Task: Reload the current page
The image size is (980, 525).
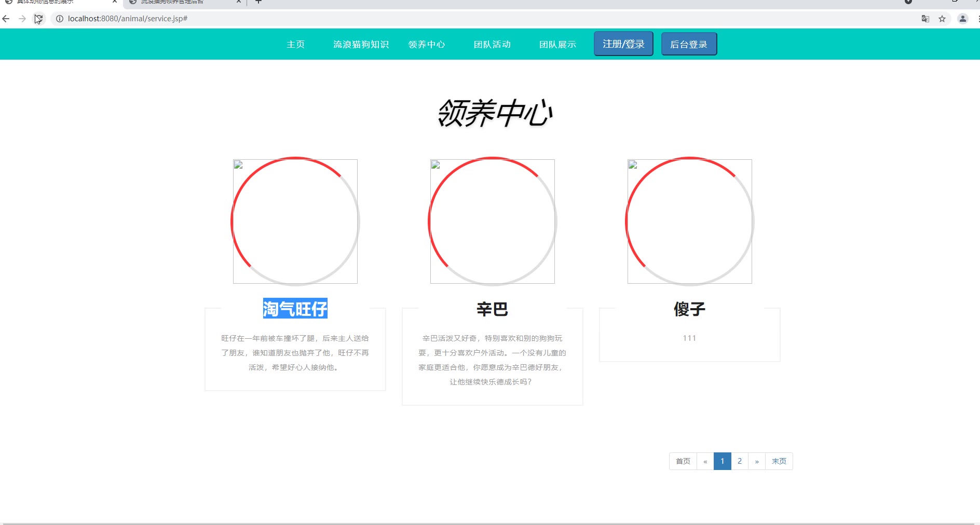Action: click(x=39, y=19)
